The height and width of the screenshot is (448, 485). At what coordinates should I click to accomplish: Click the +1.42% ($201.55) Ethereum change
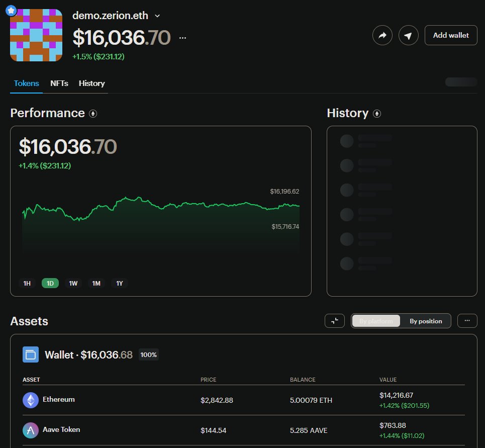coord(404,405)
